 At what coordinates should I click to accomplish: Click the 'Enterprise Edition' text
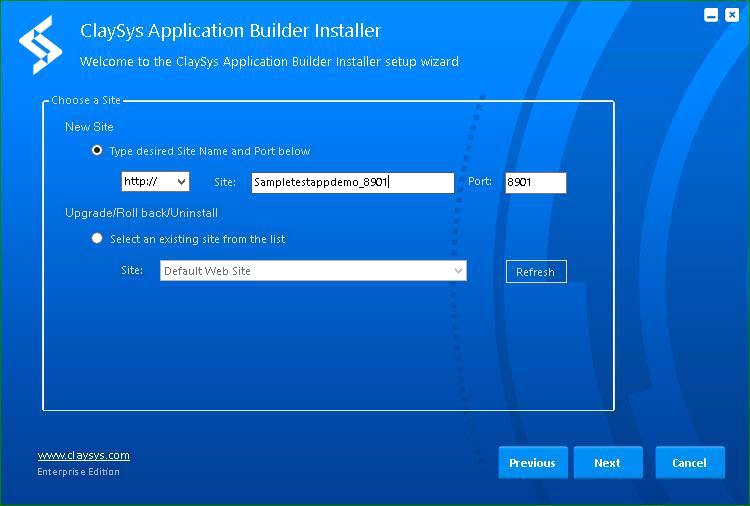tap(78, 472)
